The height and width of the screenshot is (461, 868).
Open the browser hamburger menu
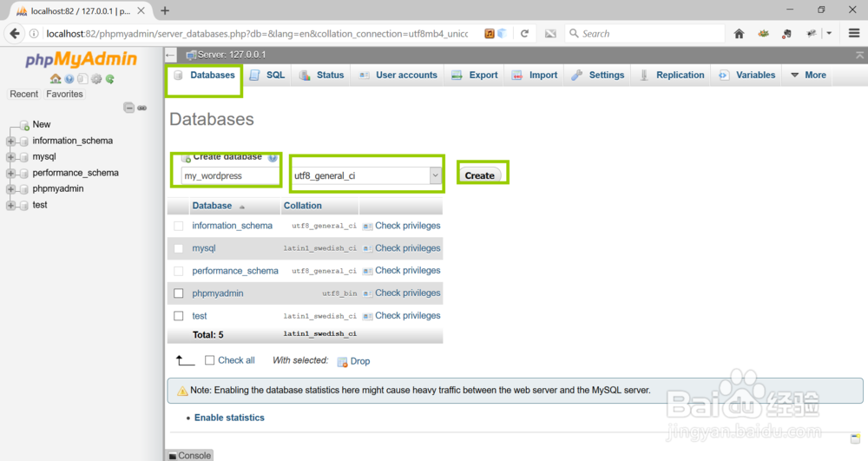point(854,33)
